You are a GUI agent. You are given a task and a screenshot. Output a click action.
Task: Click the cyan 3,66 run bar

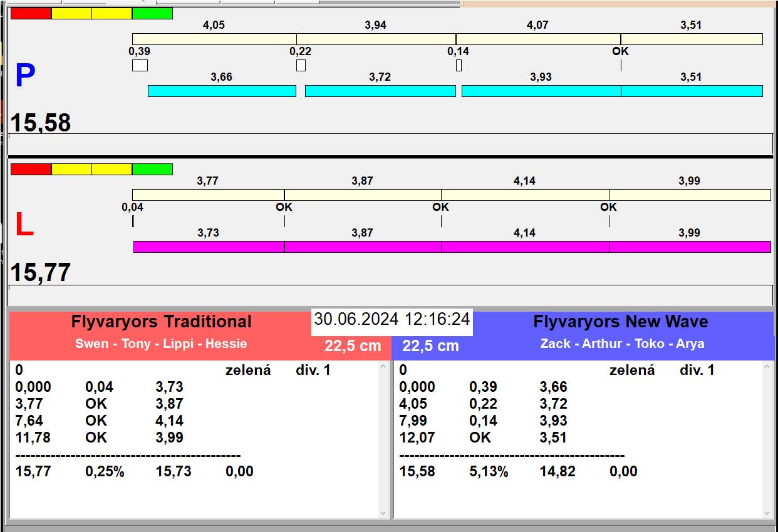222,91
